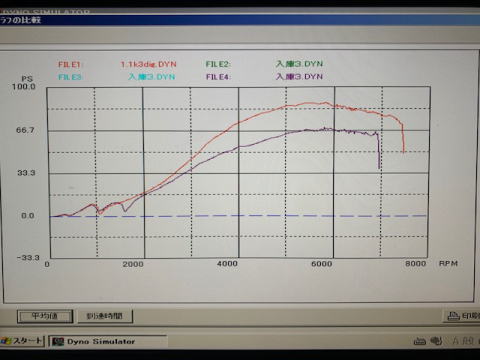The width and height of the screenshot is (480, 360).
Task: Click the 100.0 PS axis label
Action: click(24, 87)
